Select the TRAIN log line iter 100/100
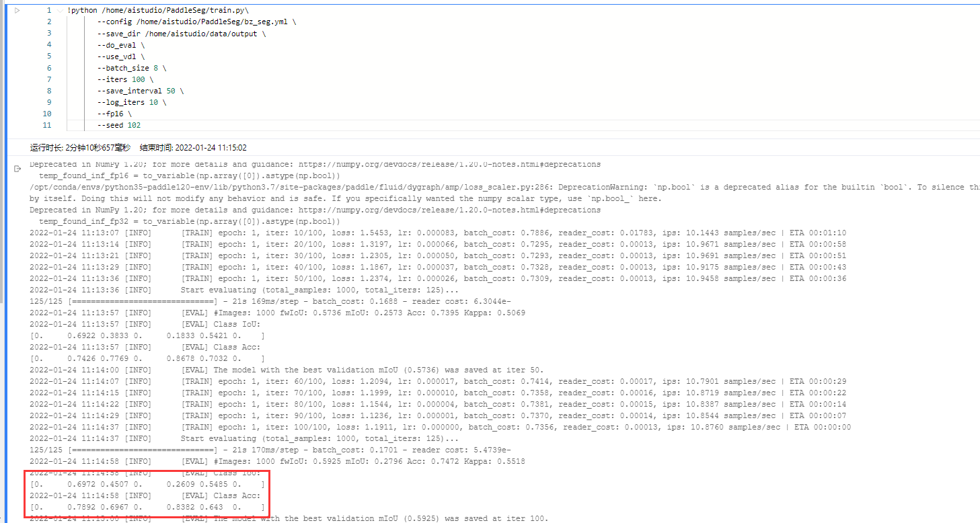The width and height of the screenshot is (980, 523). coord(441,427)
